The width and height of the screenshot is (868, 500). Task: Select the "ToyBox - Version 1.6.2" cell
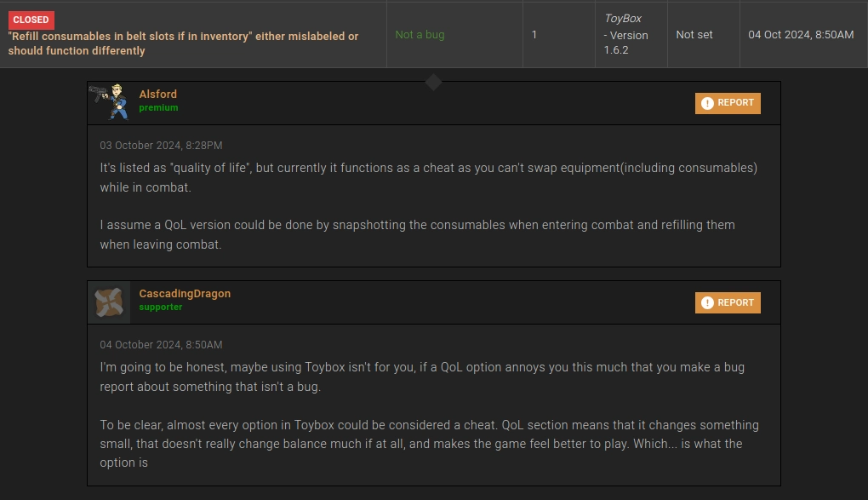631,34
